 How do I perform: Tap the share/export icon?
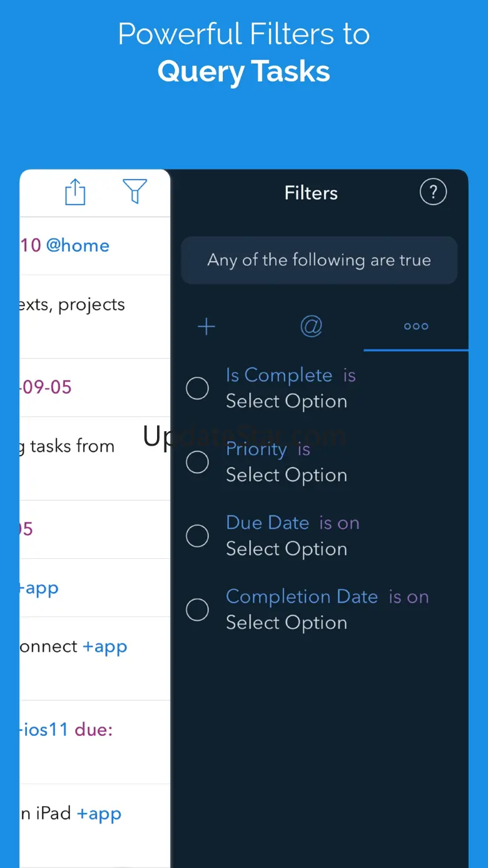coord(75,191)
